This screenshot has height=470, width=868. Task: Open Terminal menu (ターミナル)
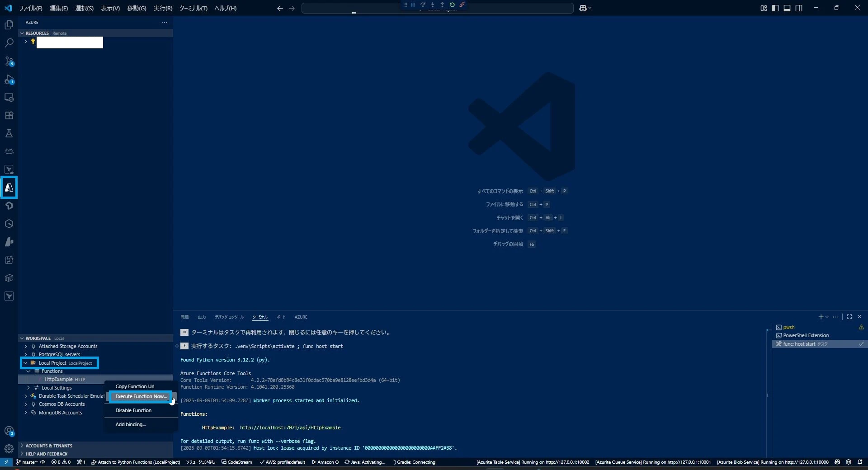[193, 8]
